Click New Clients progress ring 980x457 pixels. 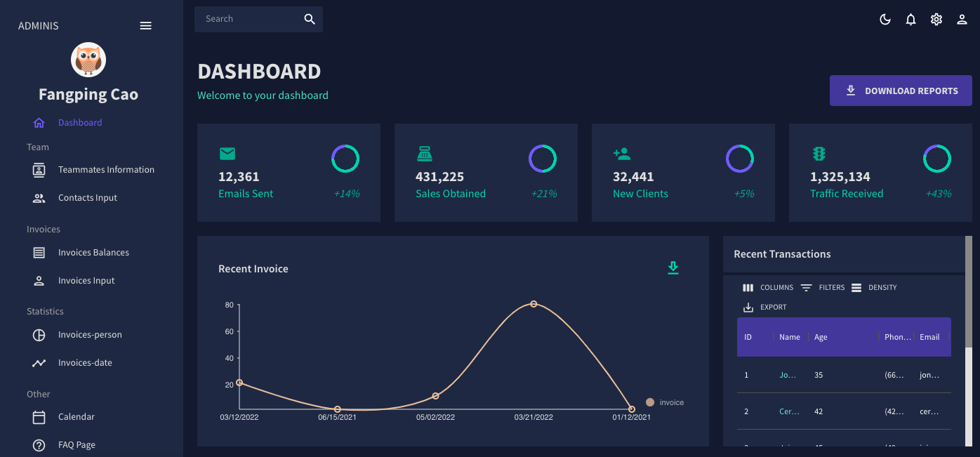[x=740, y=159]
